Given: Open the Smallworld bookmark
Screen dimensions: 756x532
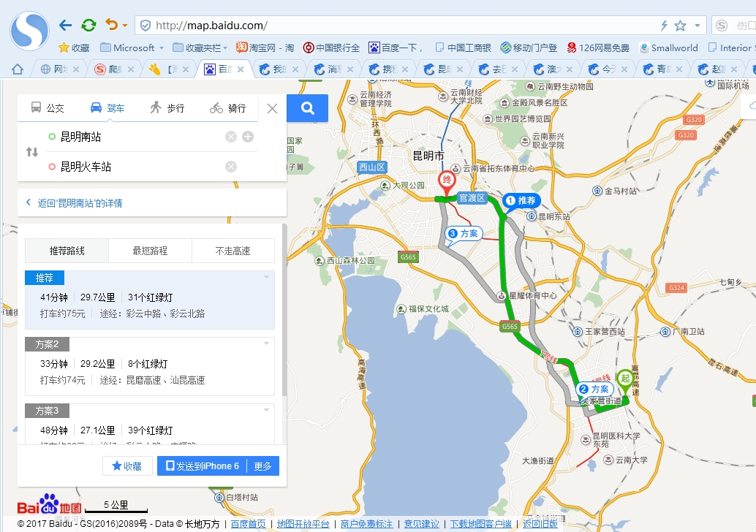Looking at the screenshot, I should click(x=668, y=47).
